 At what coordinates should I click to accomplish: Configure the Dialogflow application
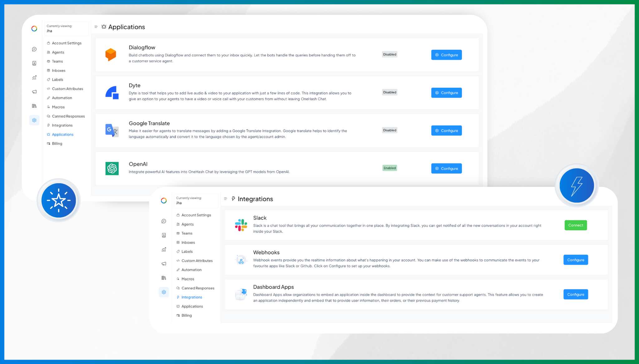tap(446, 55)
